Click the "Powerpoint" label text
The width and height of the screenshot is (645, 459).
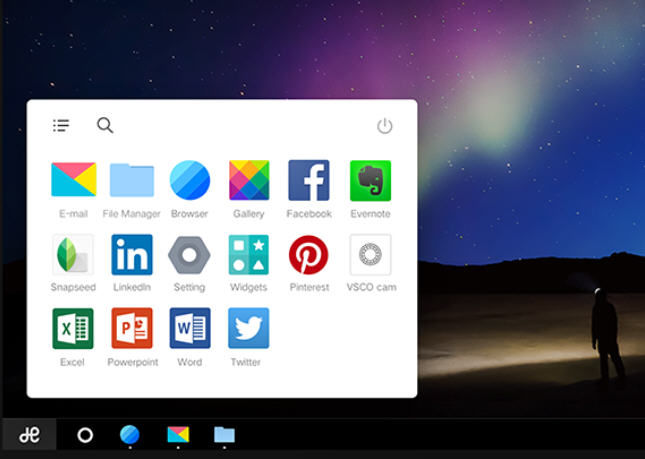(x=132, y=362)
